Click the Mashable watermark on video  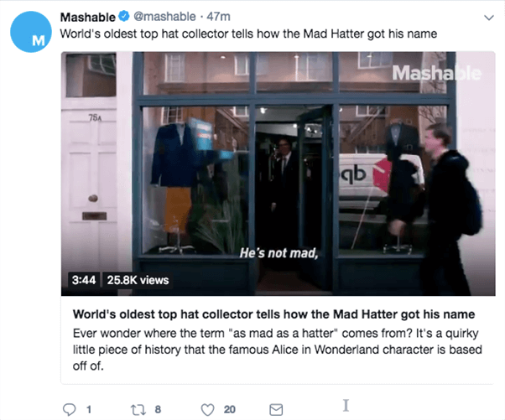pos(436,73)
